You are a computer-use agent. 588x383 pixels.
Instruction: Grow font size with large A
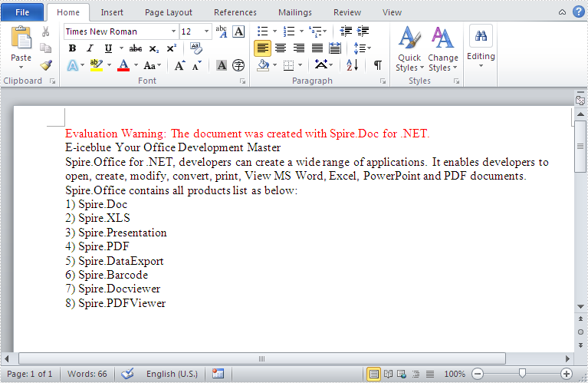tap(179, 66)
